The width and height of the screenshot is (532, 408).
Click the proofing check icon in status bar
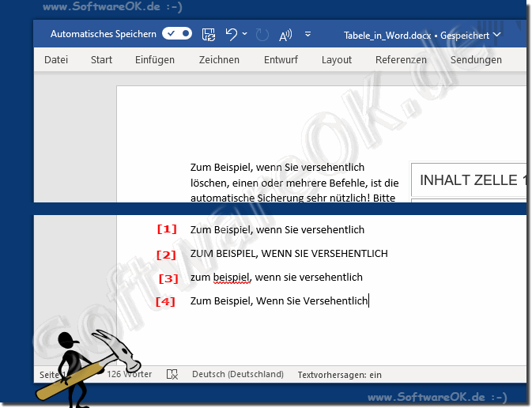(172, 375)
